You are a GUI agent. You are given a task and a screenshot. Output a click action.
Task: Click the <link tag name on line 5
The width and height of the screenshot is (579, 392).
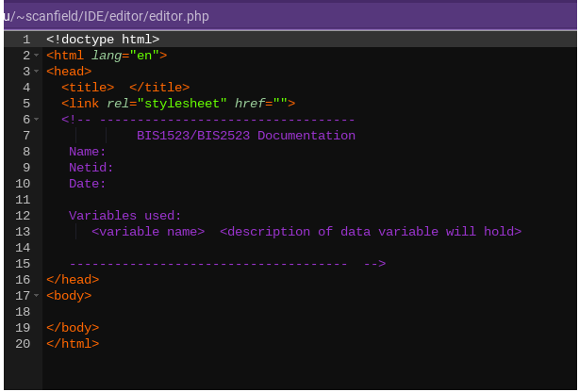coord(80,104)
